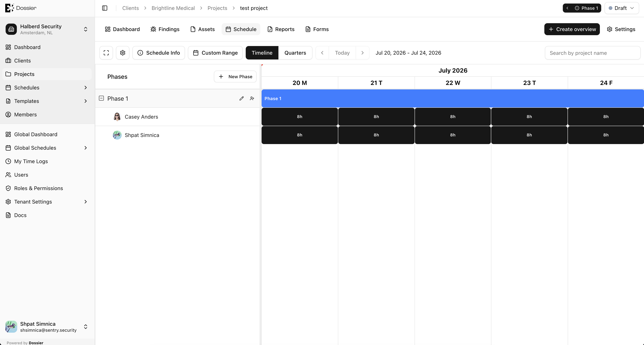Screen dimensions: 644x345
Task: Open project Dashboard tab
Action: pyautogui.click(x=122, y=29)
